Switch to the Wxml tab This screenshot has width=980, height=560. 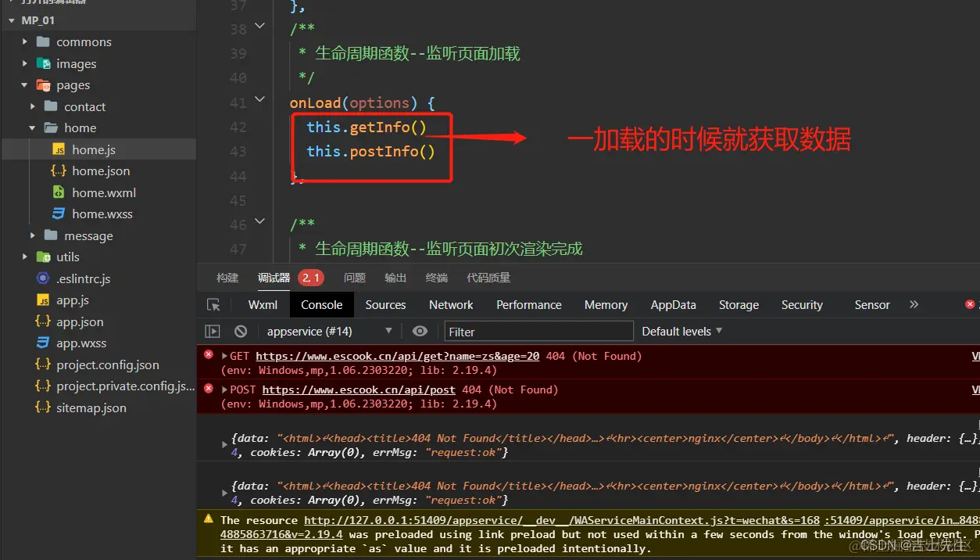tap(263, 305)
